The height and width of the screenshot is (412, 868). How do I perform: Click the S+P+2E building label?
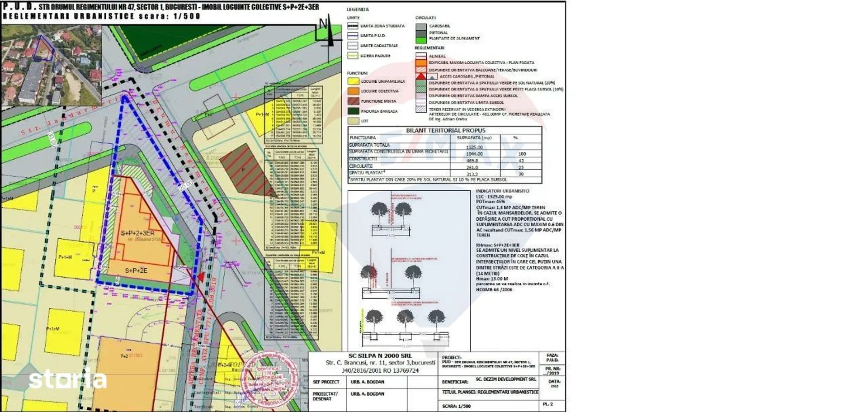click(136, 270)
